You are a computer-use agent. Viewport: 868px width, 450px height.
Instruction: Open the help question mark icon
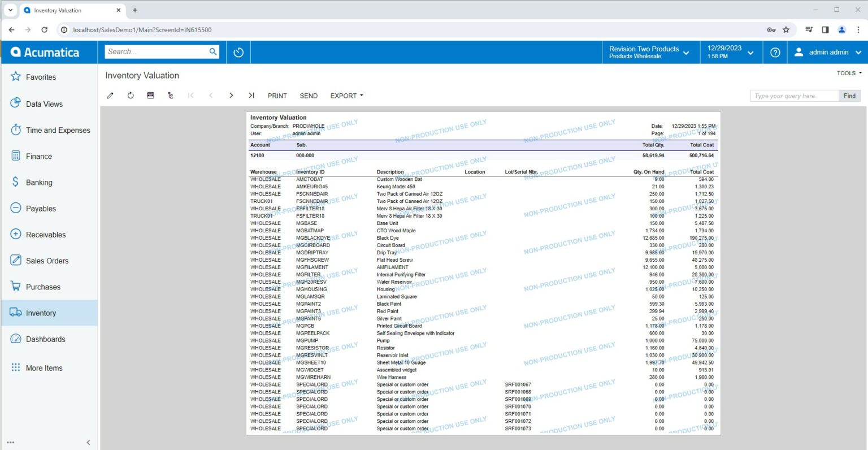pos(775,53)
